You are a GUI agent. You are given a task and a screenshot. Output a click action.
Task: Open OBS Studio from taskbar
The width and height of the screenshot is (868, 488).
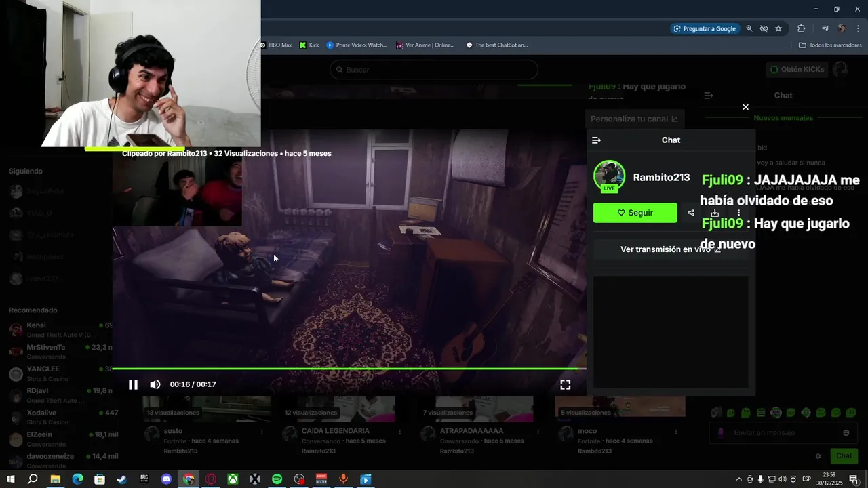pyautogui.click(x=299, y=479)
